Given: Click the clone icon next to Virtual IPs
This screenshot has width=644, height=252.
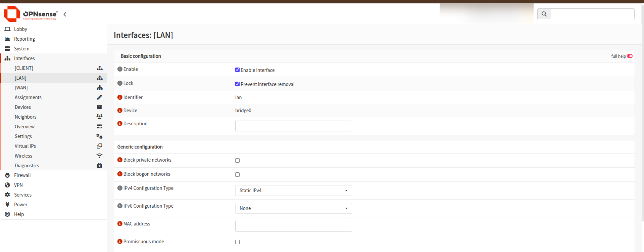Looking at the screenshot, I should pyautogui.click(x=99, y=146).
